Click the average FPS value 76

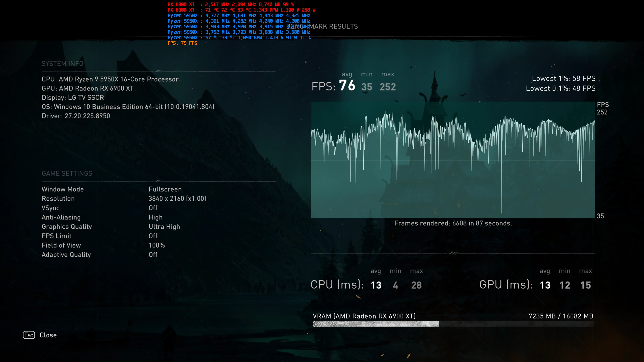click(x=347, y=85)
